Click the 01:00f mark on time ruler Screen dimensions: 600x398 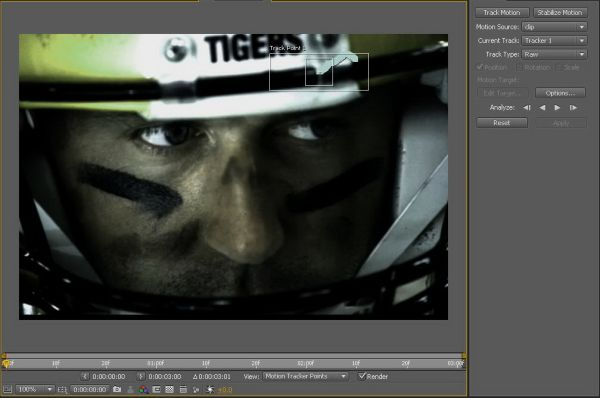(155, 363)
